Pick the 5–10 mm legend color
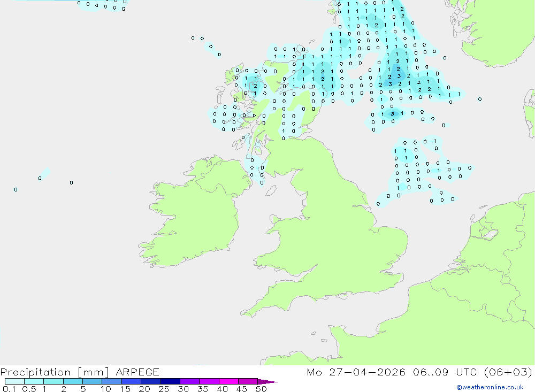Viewport: 535px width, 392px height. pyautogui.click(x=92, y=381)
